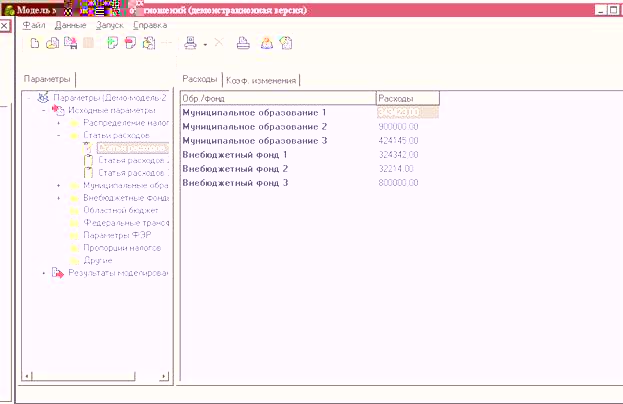Click the New document toolbar icon
Viewport: 623px width, 404px height.
(x=34, y=43)
